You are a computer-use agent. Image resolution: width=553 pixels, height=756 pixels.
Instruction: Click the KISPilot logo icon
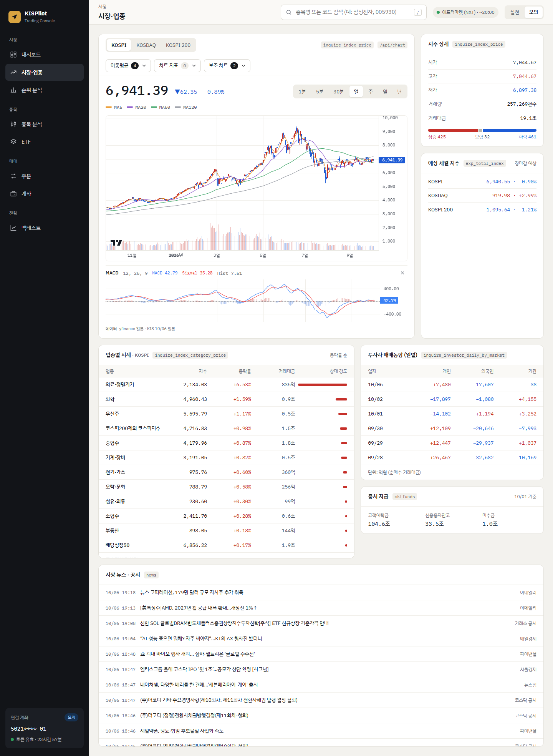point(15,17)
